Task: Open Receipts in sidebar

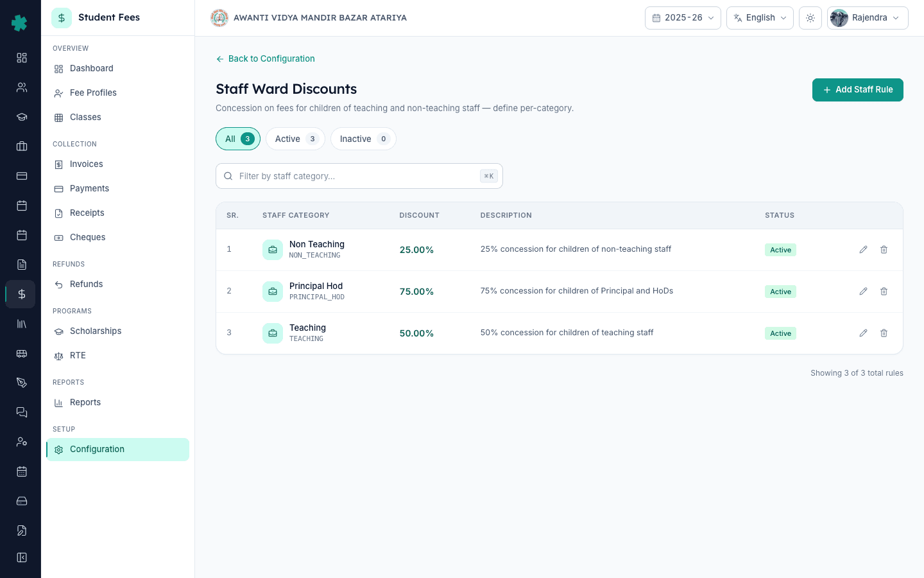Action: pyautogui.click(x=117, y=213)
